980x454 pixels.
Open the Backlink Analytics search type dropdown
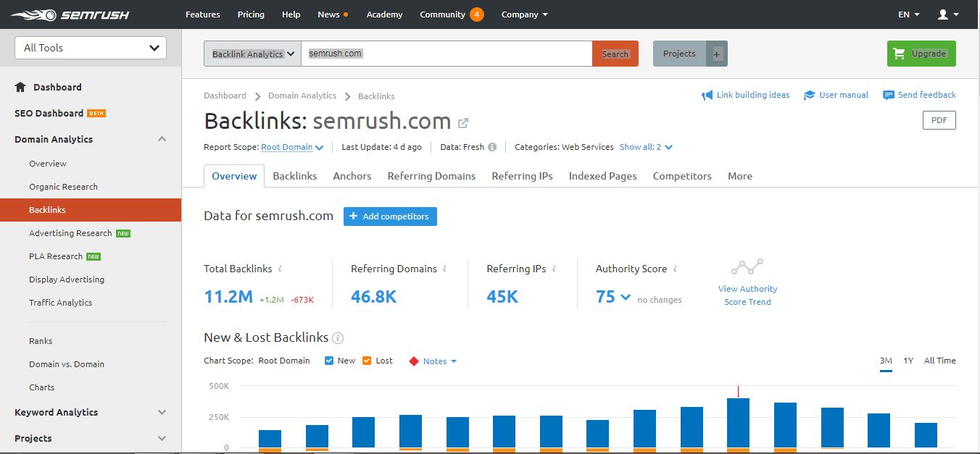pos(252,54)
